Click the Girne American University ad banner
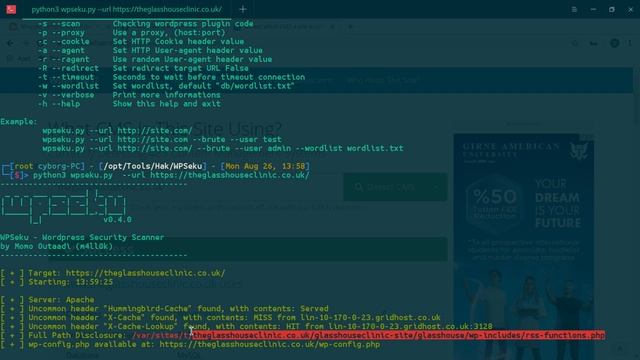The height and width of the screenshot is (360, 640). click(x=523, y=246)
